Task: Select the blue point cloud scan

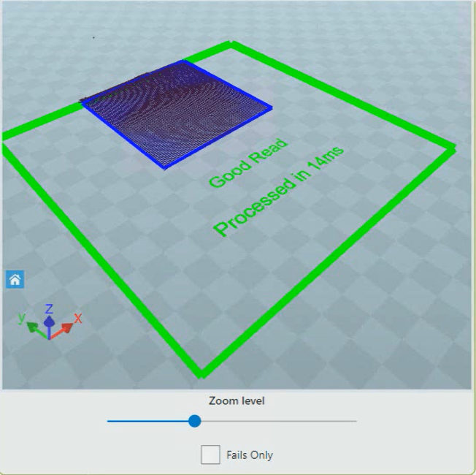Action: pyautogui.click(x=175, y=113)
